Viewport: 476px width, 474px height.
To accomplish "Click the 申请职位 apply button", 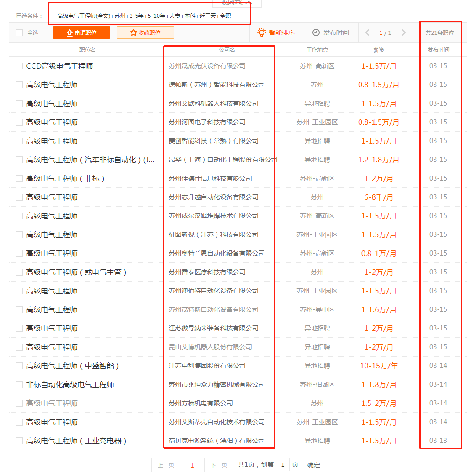I will [x=81, y=32].
